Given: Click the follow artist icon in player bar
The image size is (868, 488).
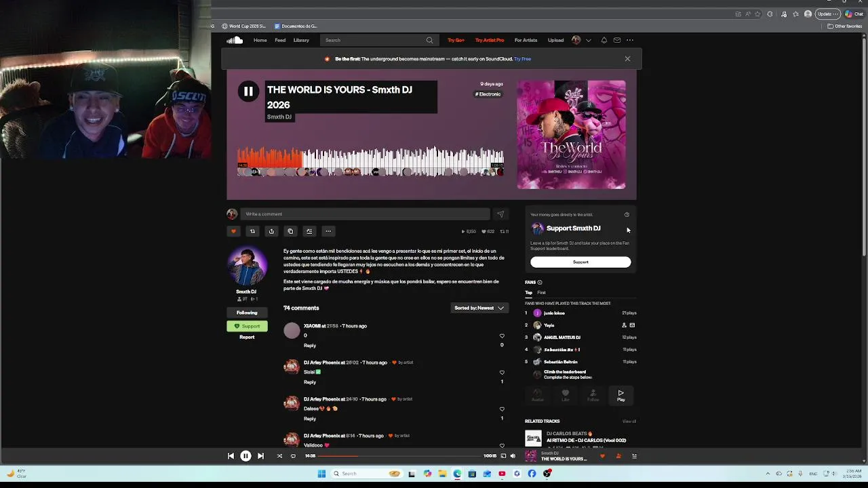Looking at the screenshot, I should (618, 456).
